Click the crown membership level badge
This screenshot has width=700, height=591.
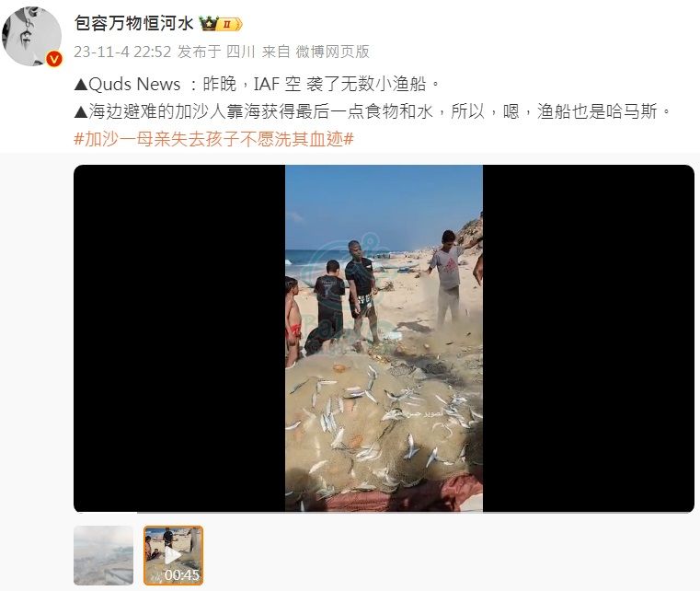tap(221, 24)
